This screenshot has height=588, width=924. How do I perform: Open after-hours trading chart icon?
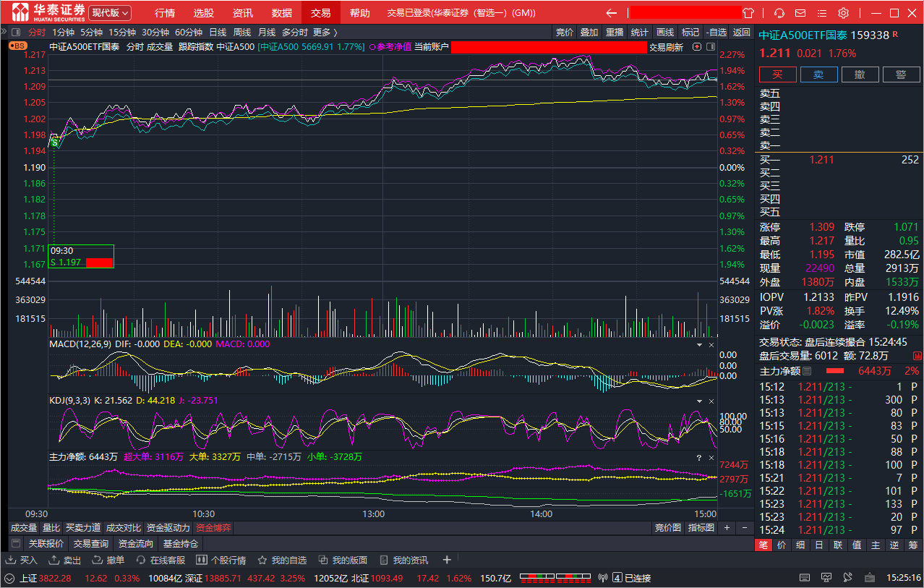click(x=917, y=356)
